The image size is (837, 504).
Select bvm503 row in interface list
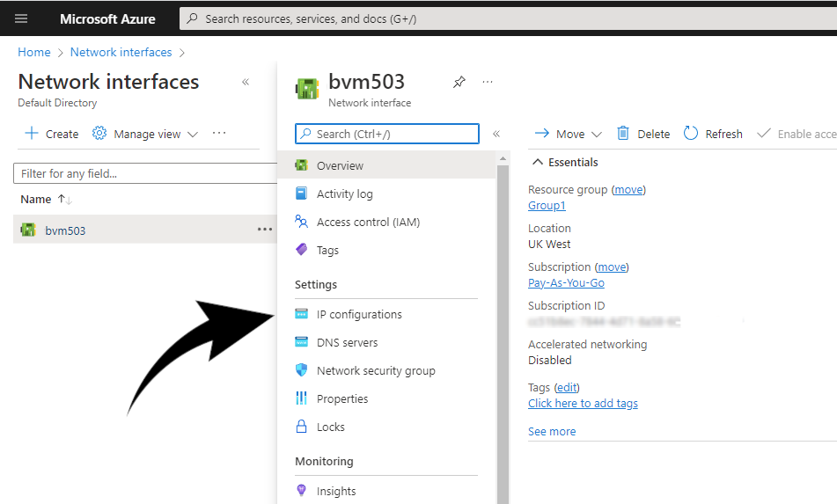coord(145,230)
